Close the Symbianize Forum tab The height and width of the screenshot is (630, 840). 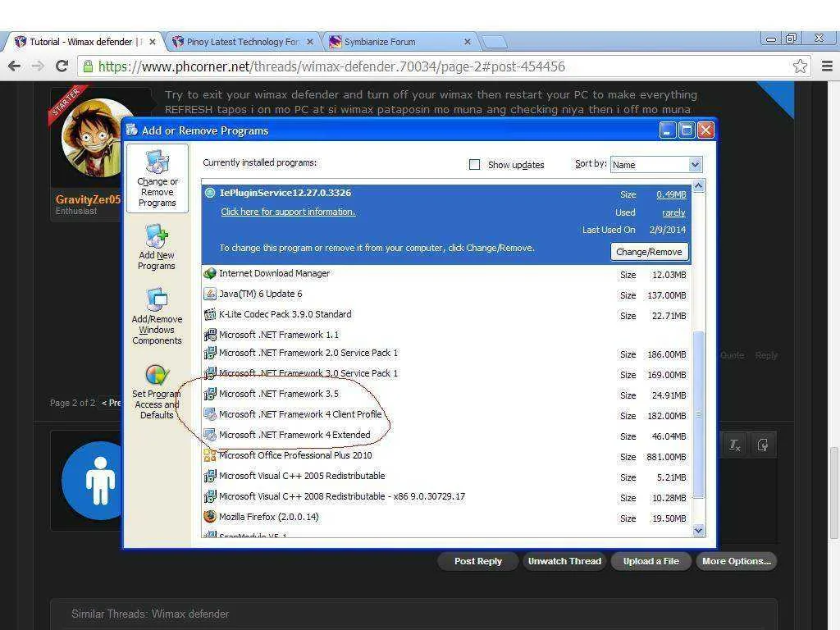pos(467,41)
